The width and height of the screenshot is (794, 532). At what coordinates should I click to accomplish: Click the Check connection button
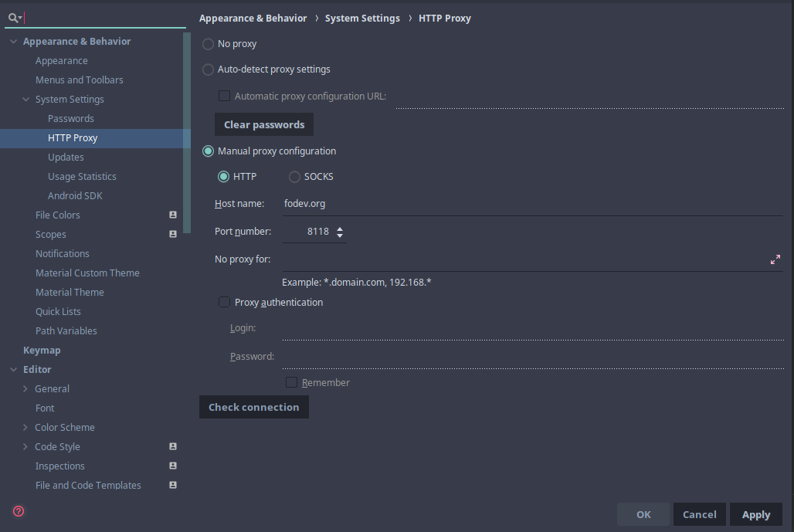coord(253,407)
